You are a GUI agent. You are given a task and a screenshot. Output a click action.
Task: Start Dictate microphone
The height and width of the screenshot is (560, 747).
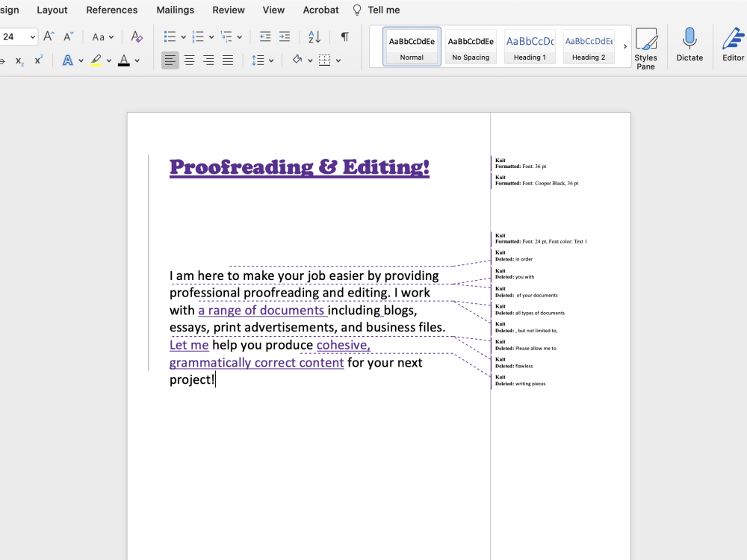(x=689, y=44)
